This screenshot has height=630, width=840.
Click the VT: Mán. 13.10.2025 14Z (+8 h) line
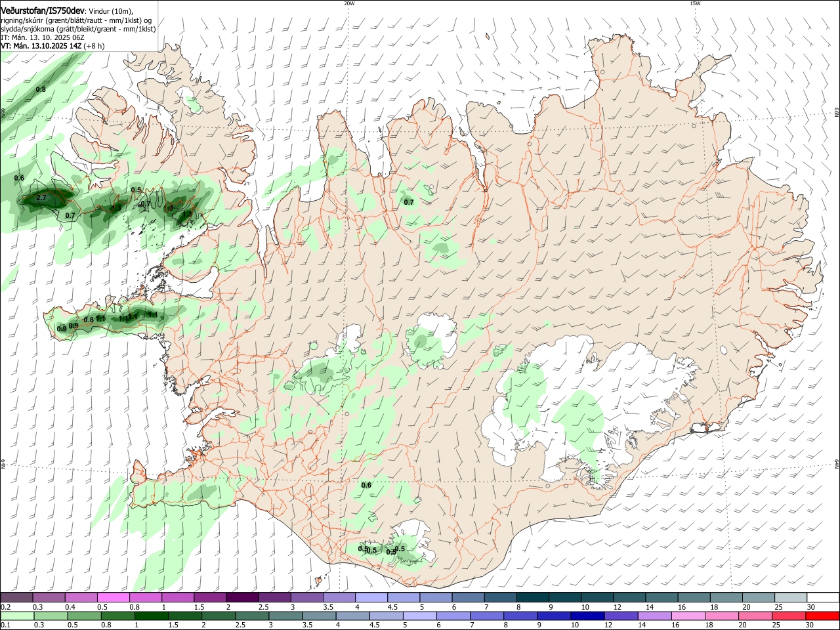(52, 46)
